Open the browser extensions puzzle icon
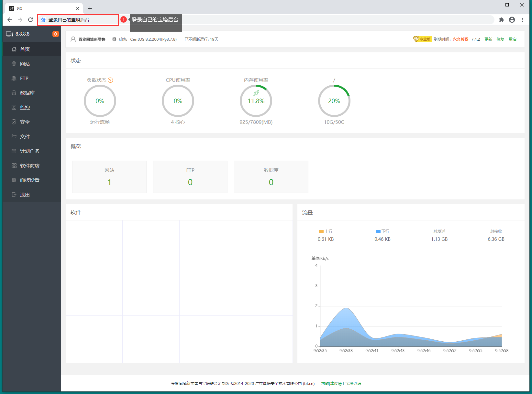532x394 pixels. point(501,20)
